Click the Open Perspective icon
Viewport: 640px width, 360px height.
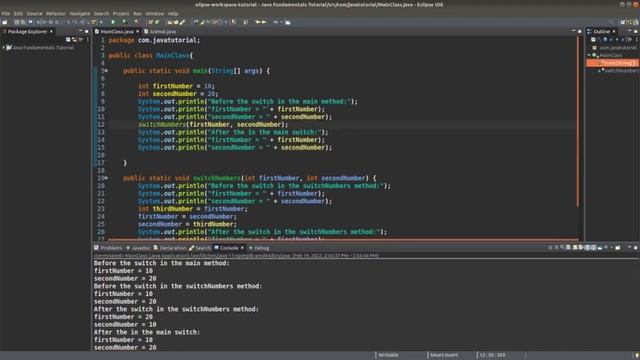pos(622,22)
